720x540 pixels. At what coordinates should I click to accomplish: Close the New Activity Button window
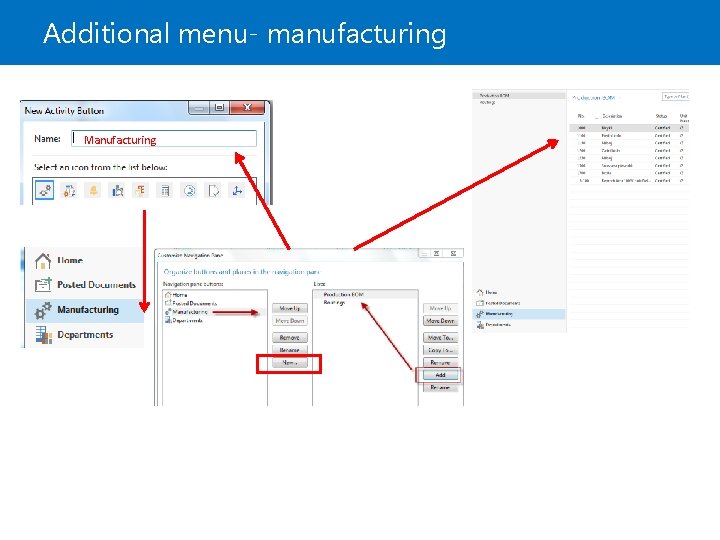pyautogui.click(x=247, y=107)
